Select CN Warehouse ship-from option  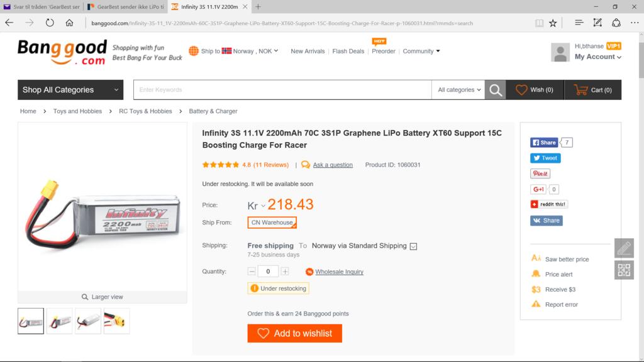point(272,222)
